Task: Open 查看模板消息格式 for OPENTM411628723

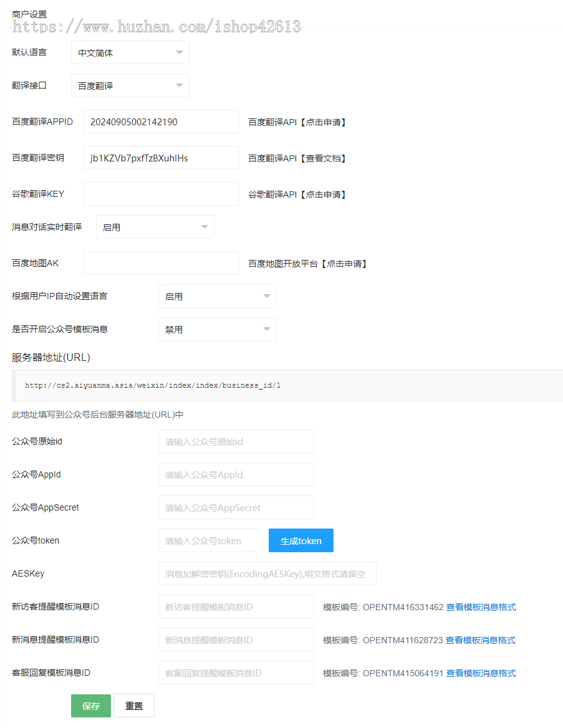Action: pos(480,640)
